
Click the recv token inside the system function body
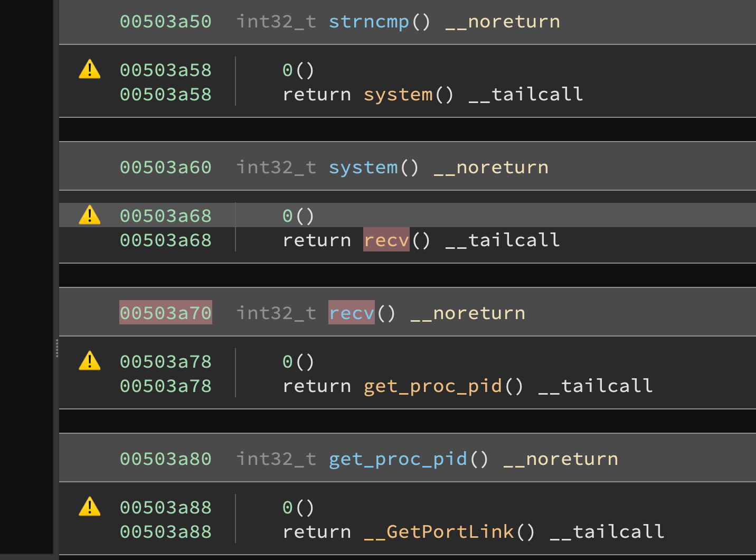(386, 239)
